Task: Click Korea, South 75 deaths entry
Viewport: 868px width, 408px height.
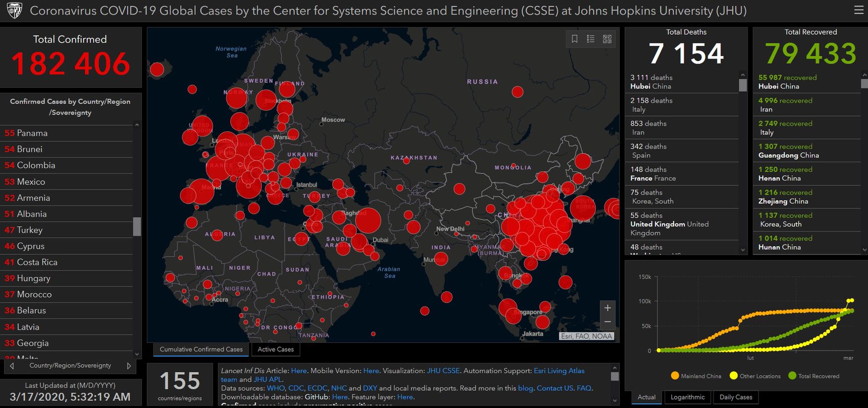Action: [x=682, y=197]
